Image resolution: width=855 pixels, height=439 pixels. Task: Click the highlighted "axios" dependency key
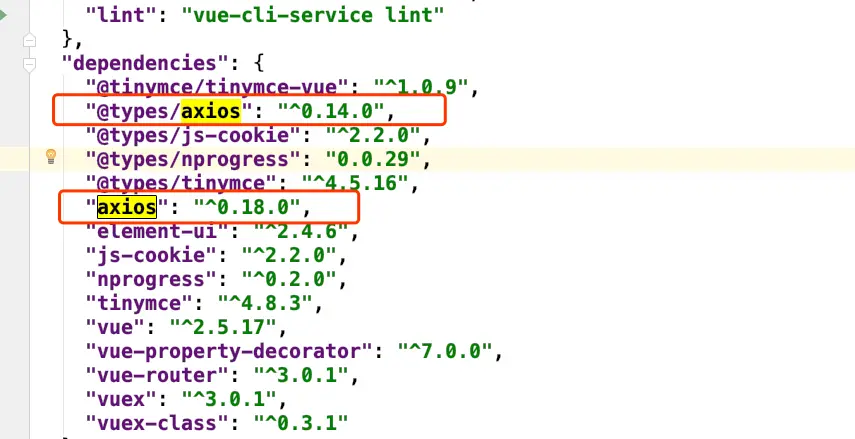pos(127,207)
